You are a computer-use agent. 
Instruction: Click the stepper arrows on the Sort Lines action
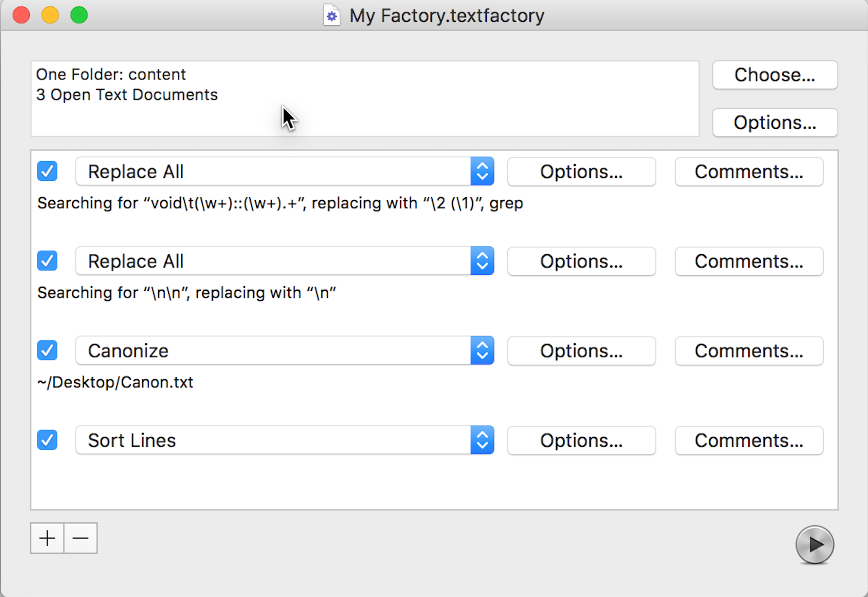point(482,440)
